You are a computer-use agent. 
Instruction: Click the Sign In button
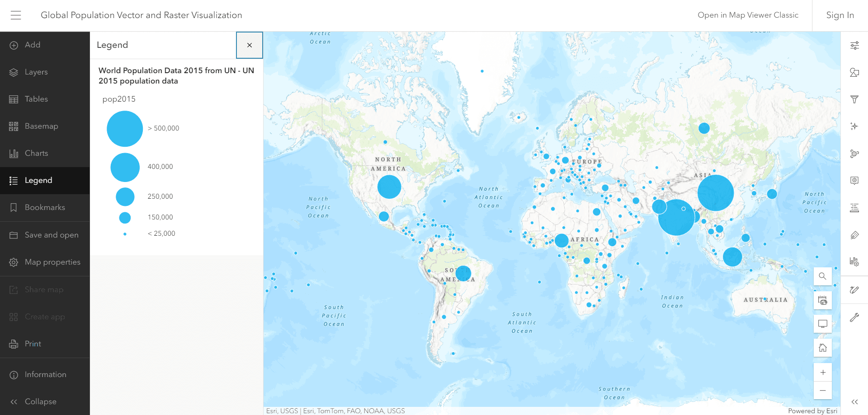840,15
